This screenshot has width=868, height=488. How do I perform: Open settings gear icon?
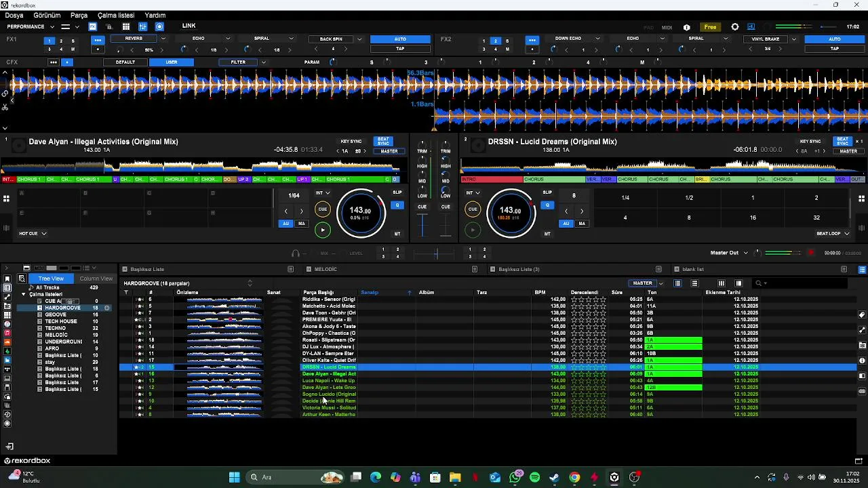point(735,27)
